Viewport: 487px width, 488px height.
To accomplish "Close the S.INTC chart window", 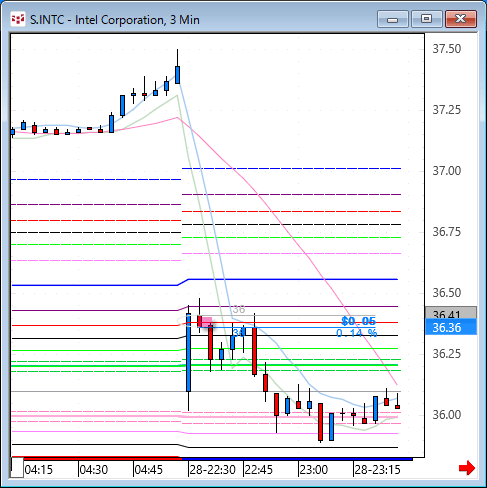I will pyautogui.click(x=461, y=19).
